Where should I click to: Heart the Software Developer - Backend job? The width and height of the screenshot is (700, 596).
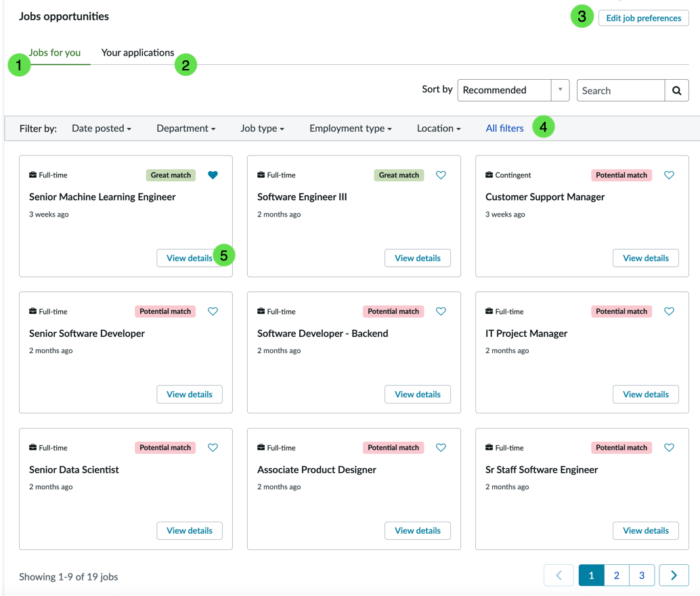[441, 311]
